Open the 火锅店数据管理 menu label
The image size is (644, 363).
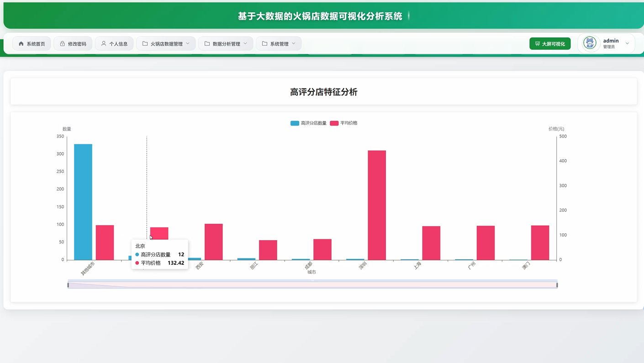pyautogui.click(x=167, y=44)
